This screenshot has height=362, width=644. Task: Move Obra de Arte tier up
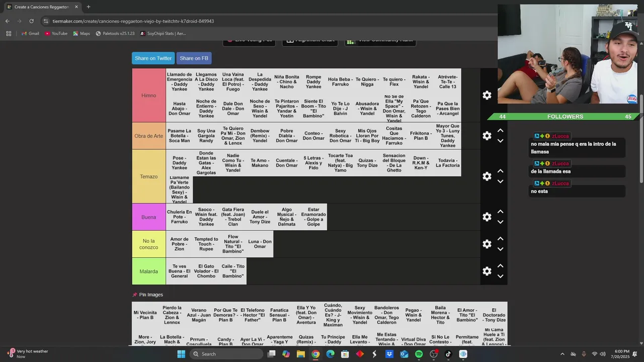[500, 131]
